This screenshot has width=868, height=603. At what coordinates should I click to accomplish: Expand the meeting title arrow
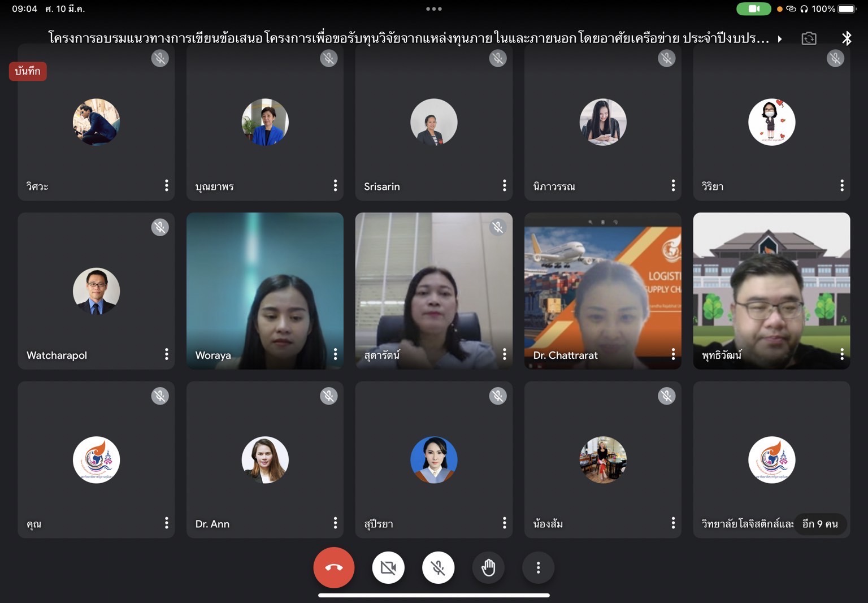coord(780,39)
